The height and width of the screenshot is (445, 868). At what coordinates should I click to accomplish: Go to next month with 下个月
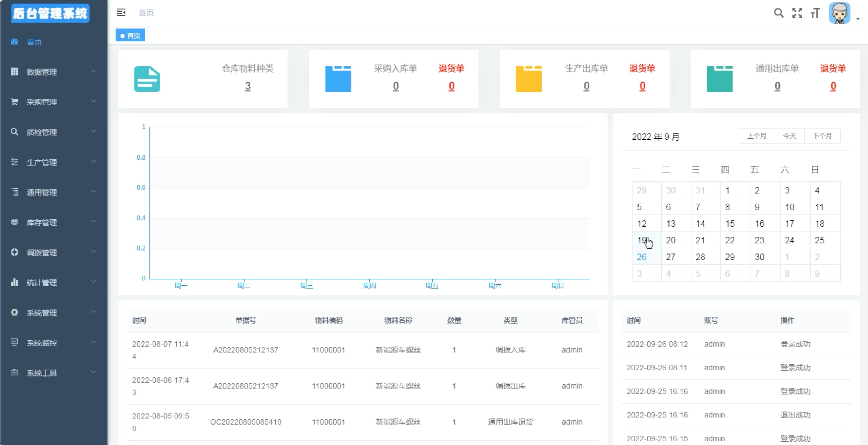point(822,136)
